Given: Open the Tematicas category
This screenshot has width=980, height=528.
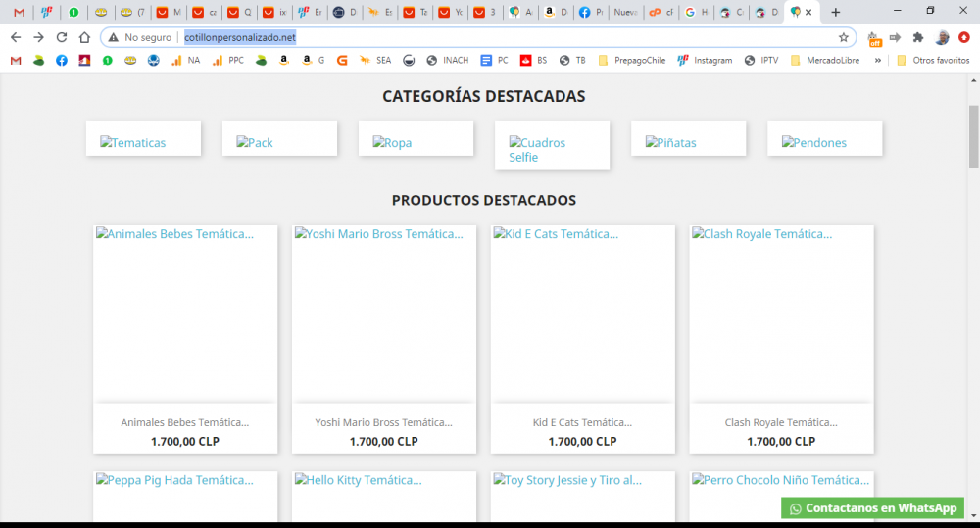Looking at the screenshot, I should click(x=144, y=139).
